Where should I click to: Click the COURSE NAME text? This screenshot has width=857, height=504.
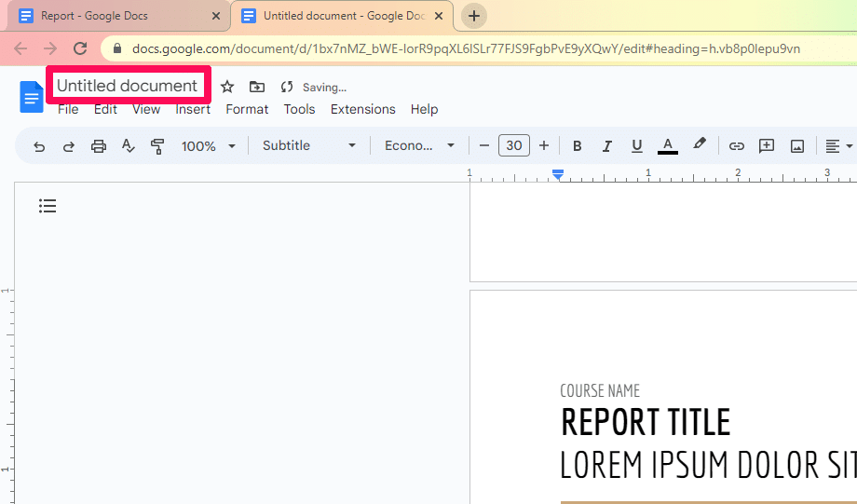pos(600,391)
